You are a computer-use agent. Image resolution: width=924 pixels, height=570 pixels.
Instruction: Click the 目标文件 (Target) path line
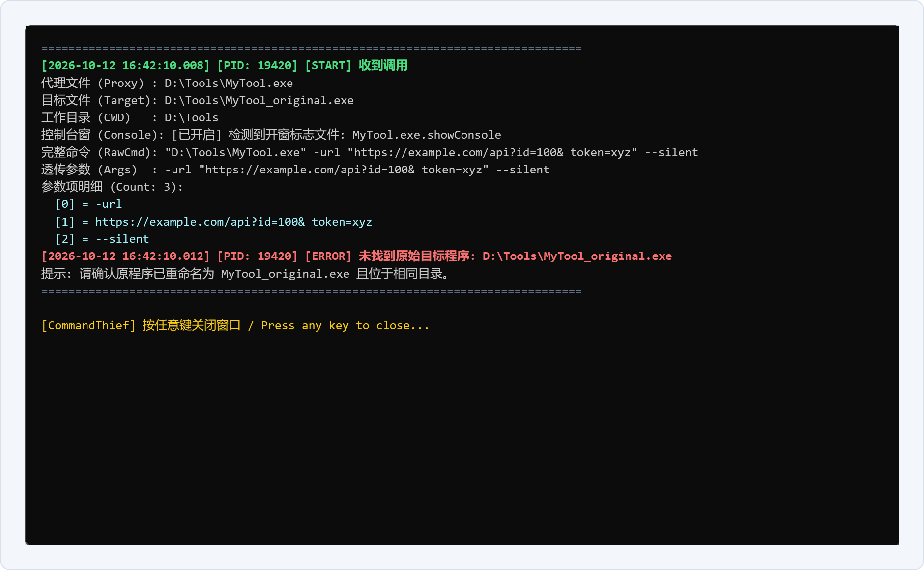point(198,100)
